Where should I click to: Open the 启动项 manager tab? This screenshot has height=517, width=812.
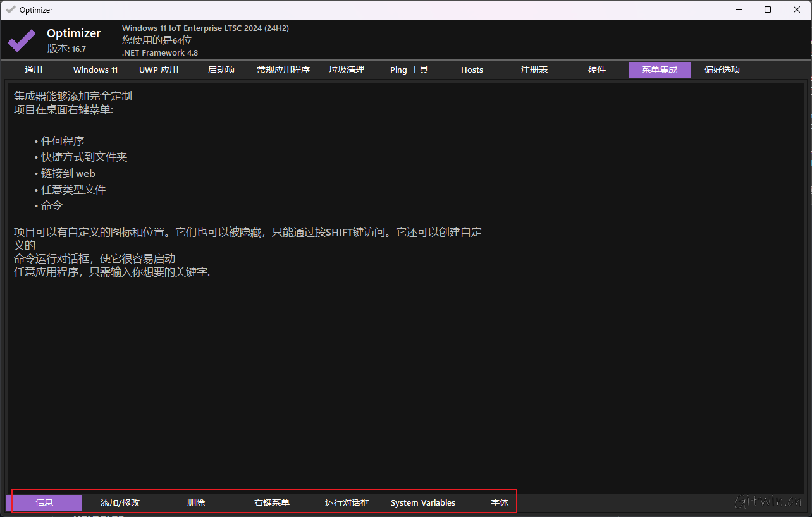coord(221,70)
